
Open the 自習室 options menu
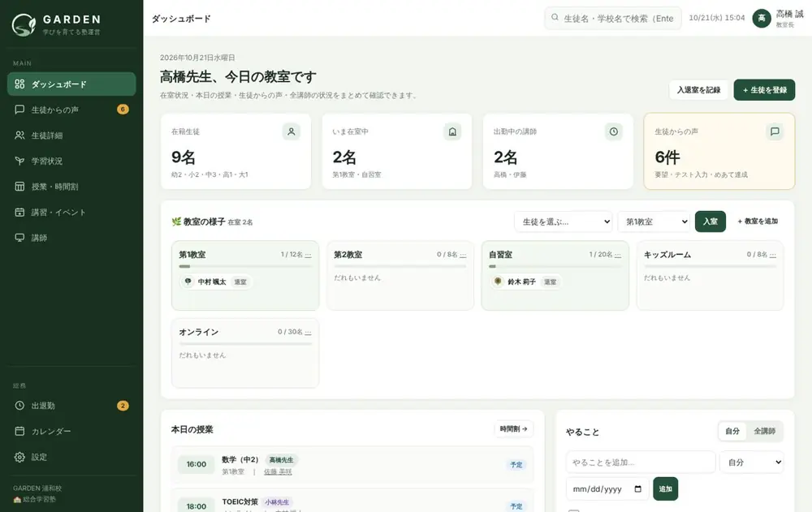[618, 255]
